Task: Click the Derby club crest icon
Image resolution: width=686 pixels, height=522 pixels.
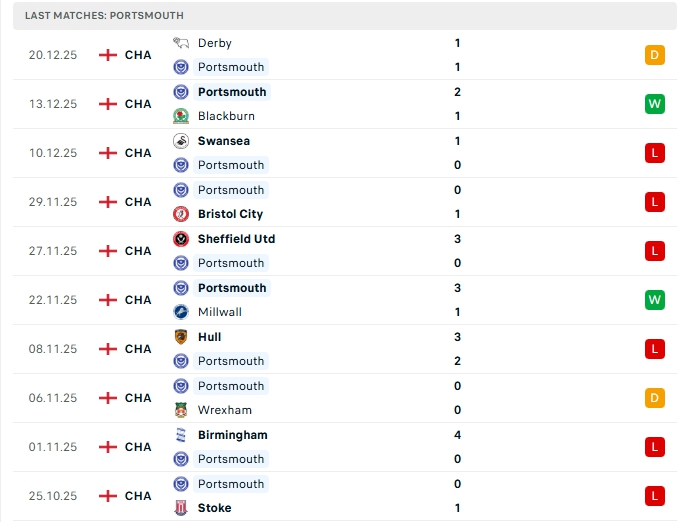Action: pyautogui.click(x=181, y=43)
